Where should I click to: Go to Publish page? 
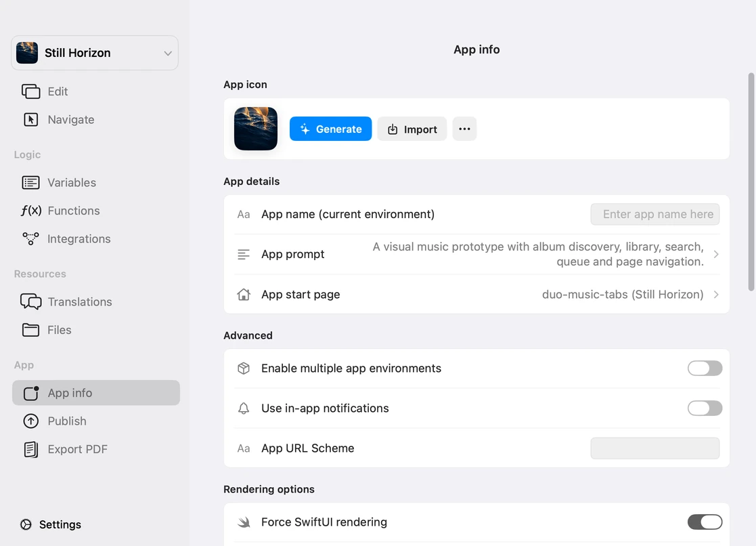point(96,421)
